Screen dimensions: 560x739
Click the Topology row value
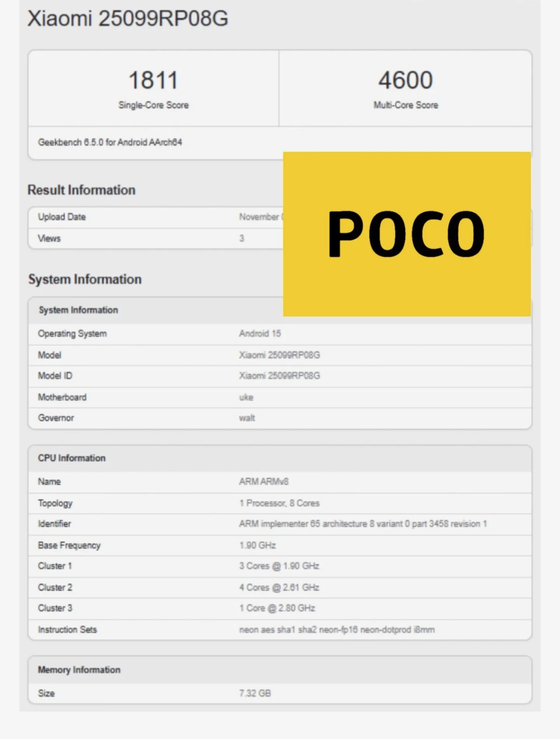pos(279,503)
